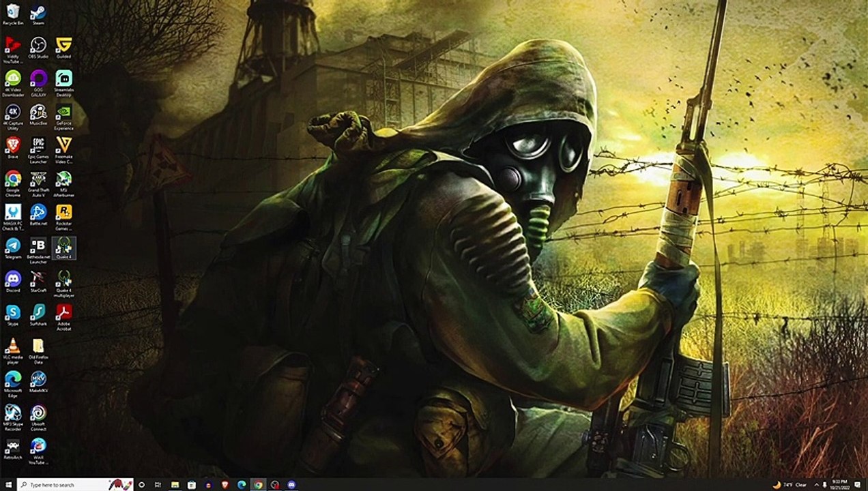Click the taskbar search box
The height and width of the screenshot is (491, 868).
coord(75,485)
